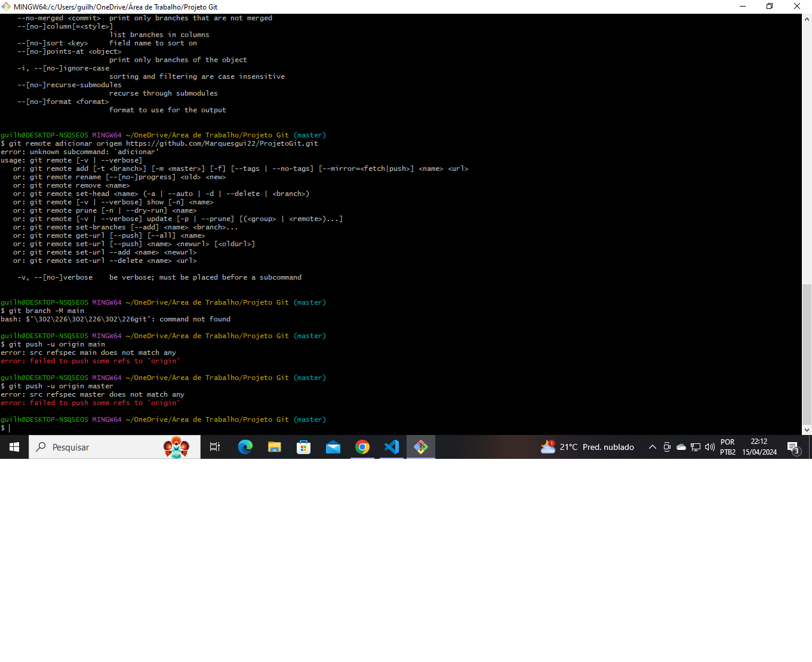Click the active Git Bash taskbar icon
The image size is (812, 662).
pyautogui.click(x=421, y=447)
